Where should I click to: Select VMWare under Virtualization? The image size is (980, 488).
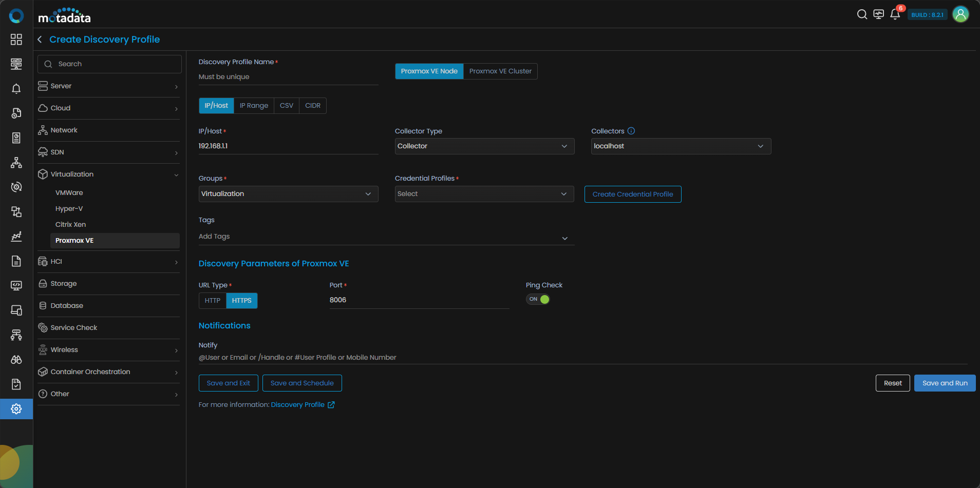(x=69, y=193)
